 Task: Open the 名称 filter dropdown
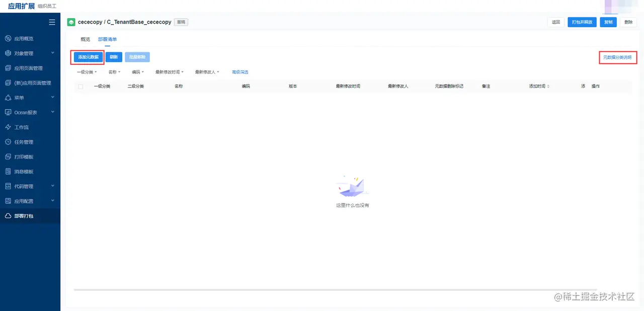click(x=114, y=72)
